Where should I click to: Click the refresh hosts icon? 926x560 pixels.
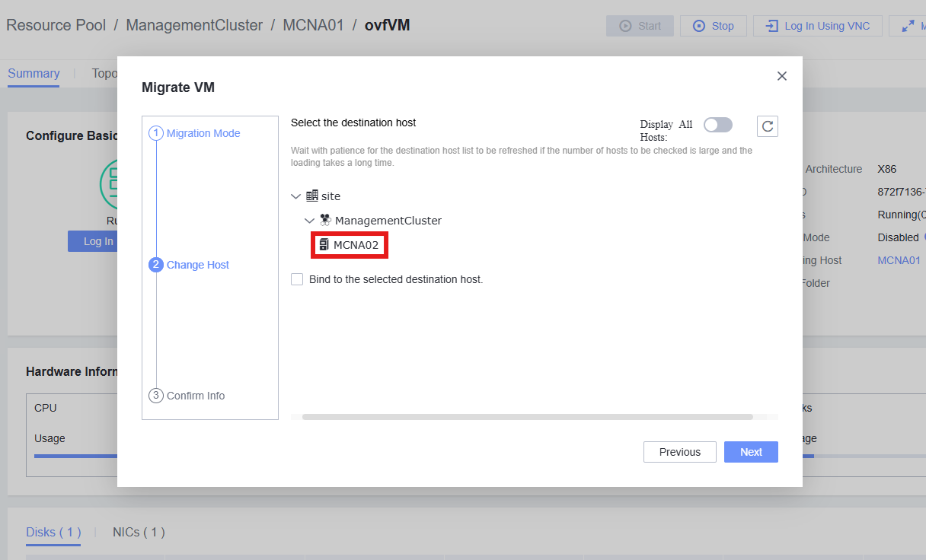pos(767,126)
